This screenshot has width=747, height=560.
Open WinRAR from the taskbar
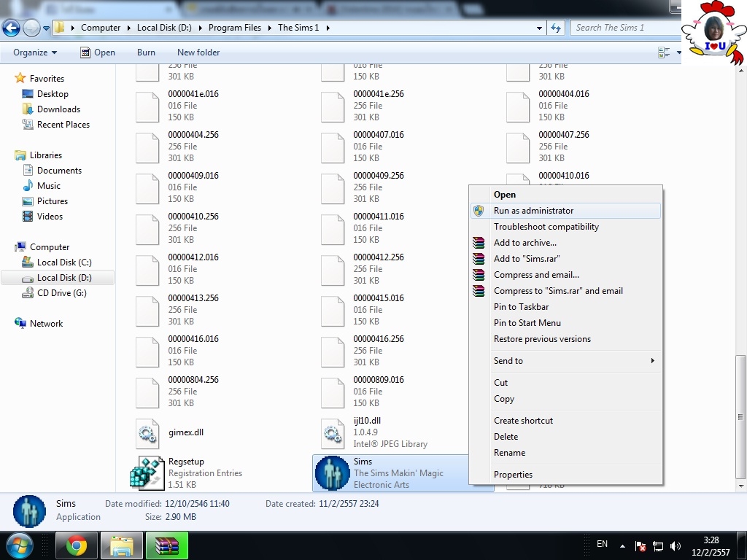[167, 545]
